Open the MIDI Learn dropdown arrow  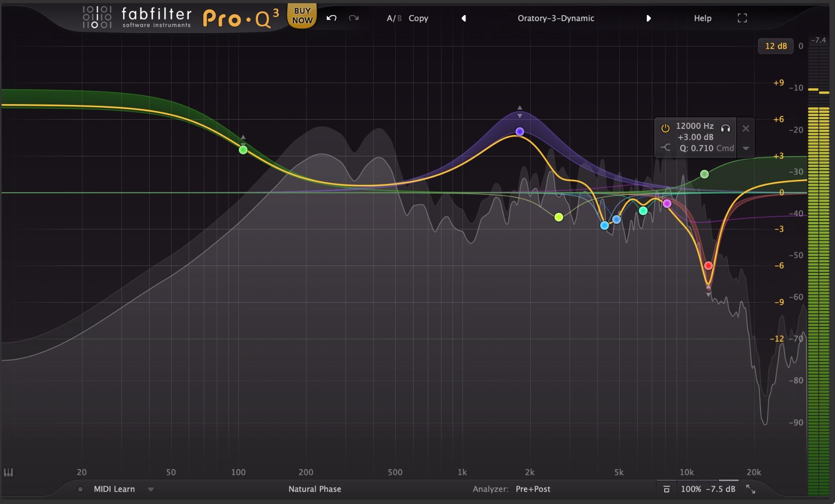tap(151, 489)
